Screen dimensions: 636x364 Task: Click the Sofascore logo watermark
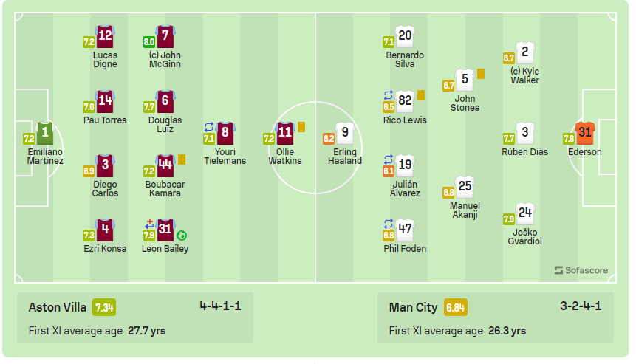click(581, 270)
